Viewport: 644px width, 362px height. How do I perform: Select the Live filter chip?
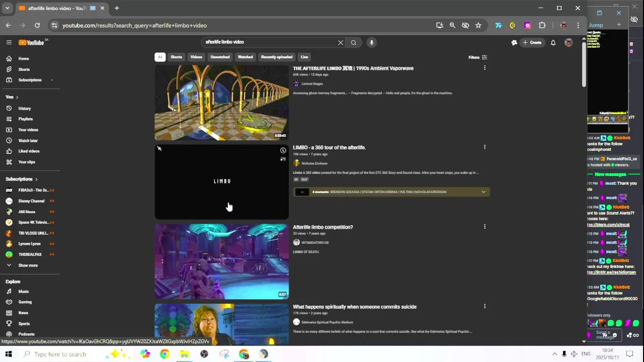[304, 57]
